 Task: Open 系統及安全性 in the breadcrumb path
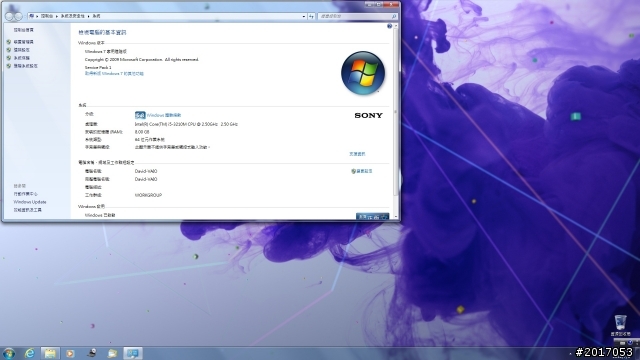coord(73,16)
